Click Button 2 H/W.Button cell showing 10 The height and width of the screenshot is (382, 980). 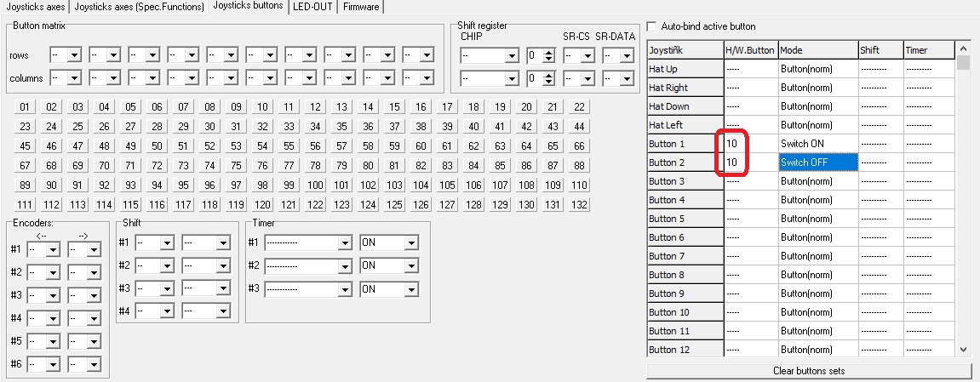[751, 162]
